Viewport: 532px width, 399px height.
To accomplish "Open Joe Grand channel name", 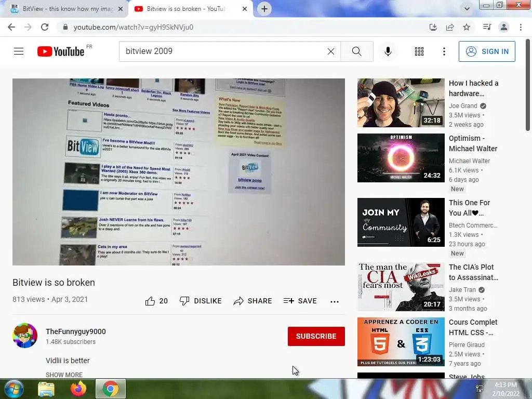I will click(x=463, y=106).
